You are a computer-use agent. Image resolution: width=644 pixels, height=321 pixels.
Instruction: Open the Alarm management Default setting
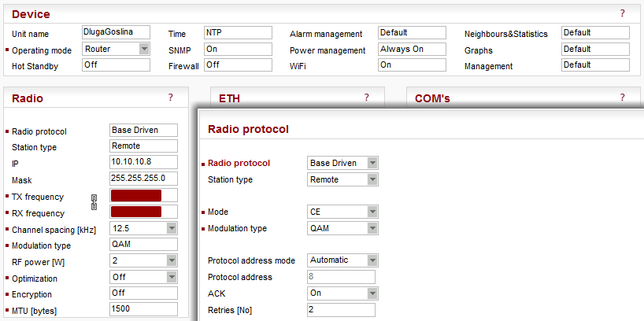pos(412,32)
